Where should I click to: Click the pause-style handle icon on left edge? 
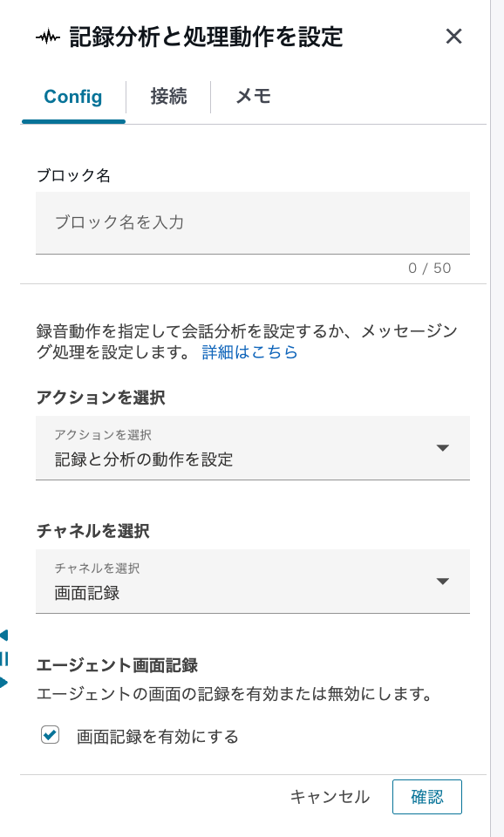(4, 657)
